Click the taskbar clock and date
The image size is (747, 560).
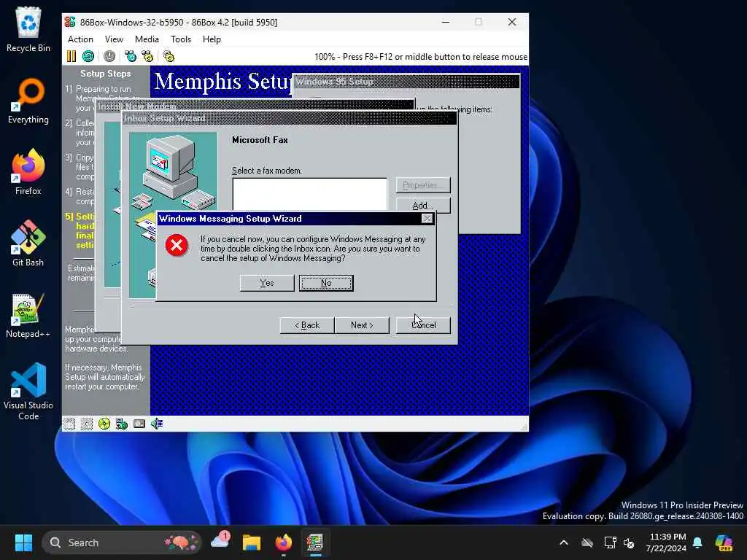coord(666,542)
